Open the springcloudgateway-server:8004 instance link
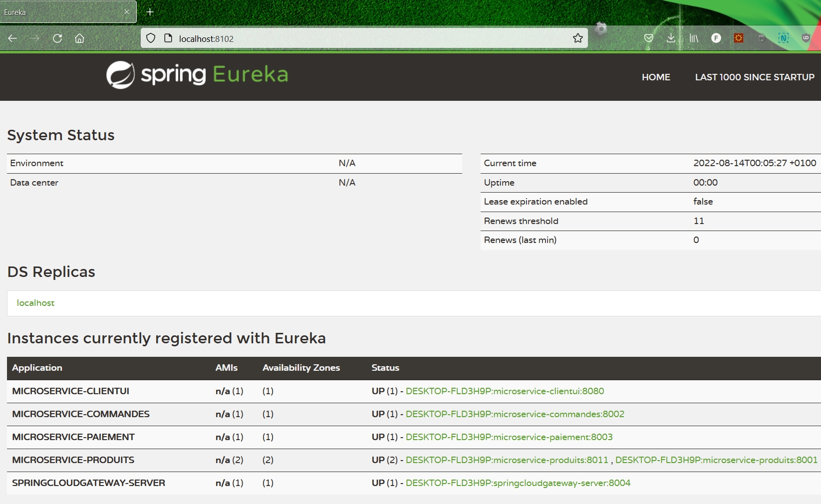This screenshot has height=504, width=821. click(x=518, y=483)
